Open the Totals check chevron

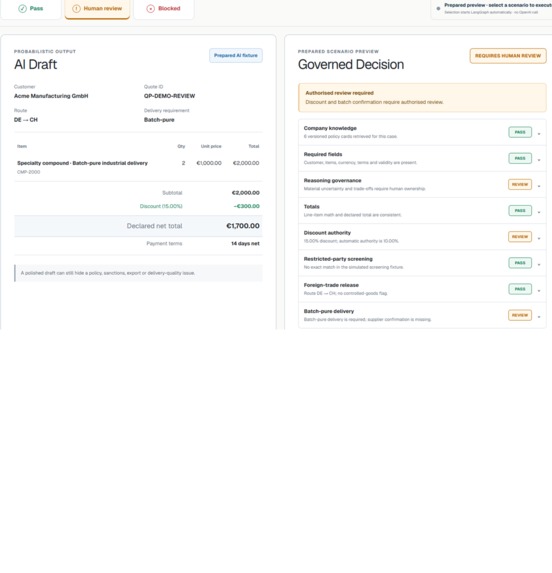tap(539, 212)
